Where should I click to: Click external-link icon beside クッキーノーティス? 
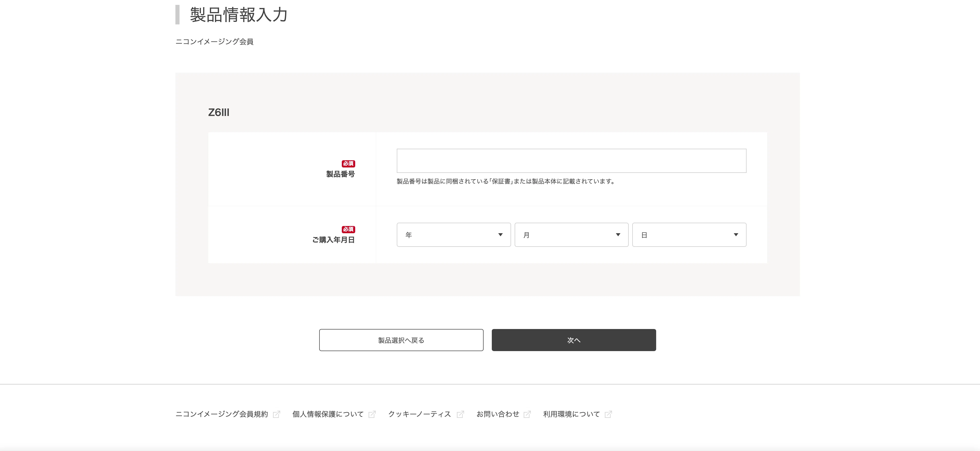point(460,414)
